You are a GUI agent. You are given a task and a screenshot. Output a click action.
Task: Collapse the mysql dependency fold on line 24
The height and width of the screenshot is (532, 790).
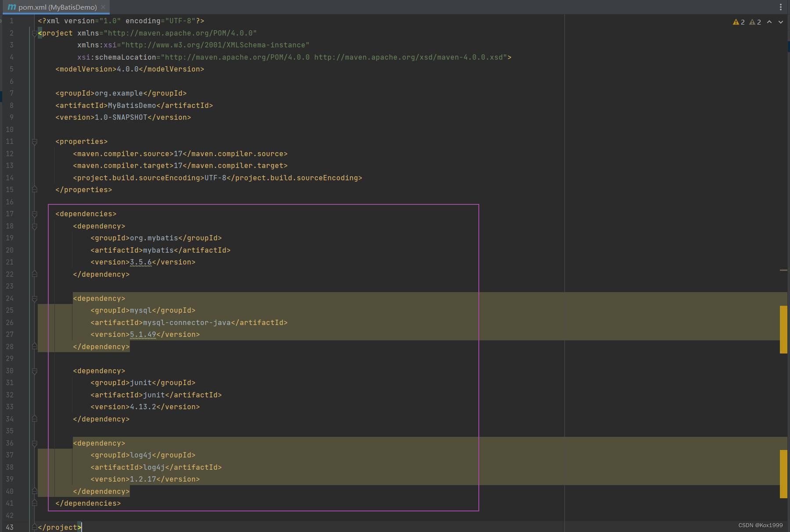coord(34,299)
